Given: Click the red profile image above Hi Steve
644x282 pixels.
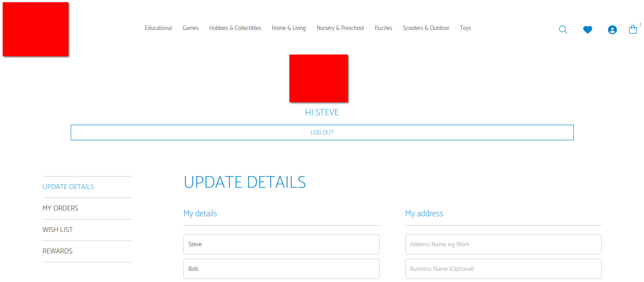Looking at the screenshot, I should [x=318, y=78].
